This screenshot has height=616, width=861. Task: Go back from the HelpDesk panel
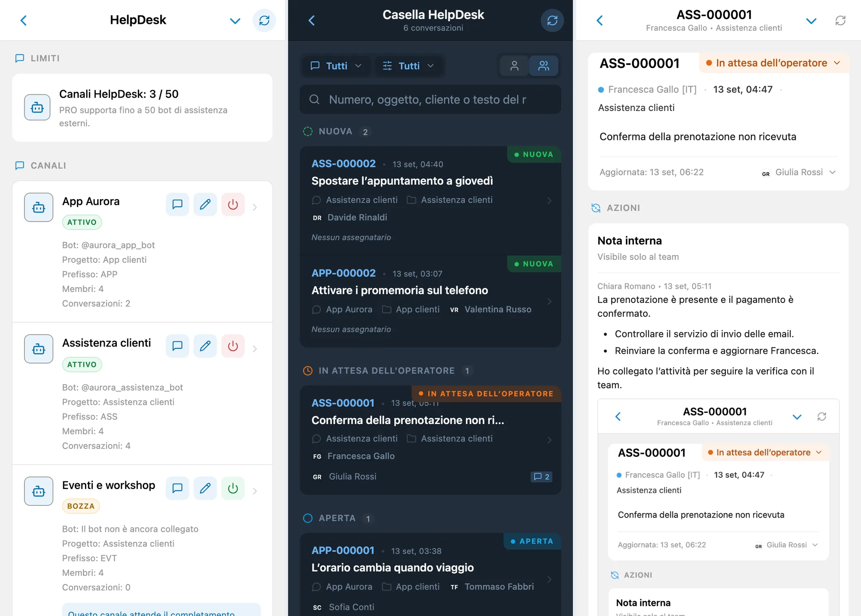click(24, 20)
